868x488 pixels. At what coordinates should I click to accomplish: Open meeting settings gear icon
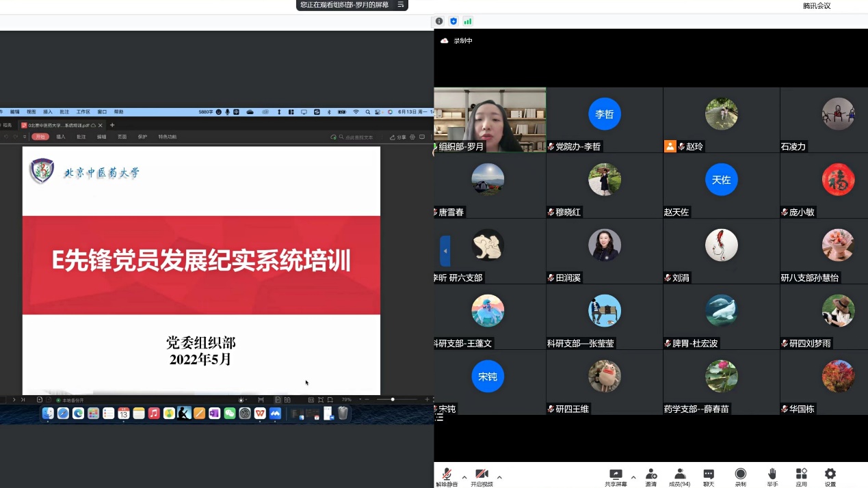[x=830, y=476]
